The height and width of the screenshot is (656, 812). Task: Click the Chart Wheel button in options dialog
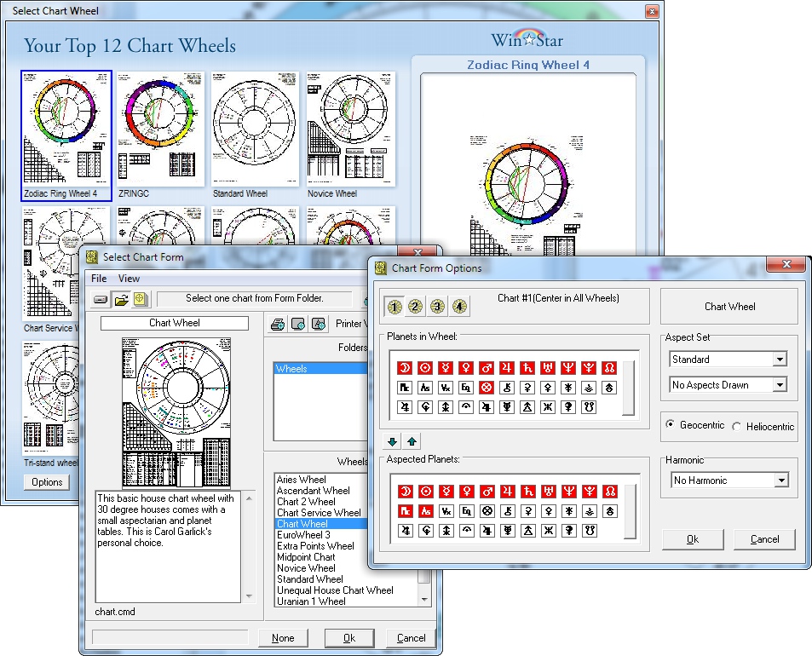click(x=729, y=307)
